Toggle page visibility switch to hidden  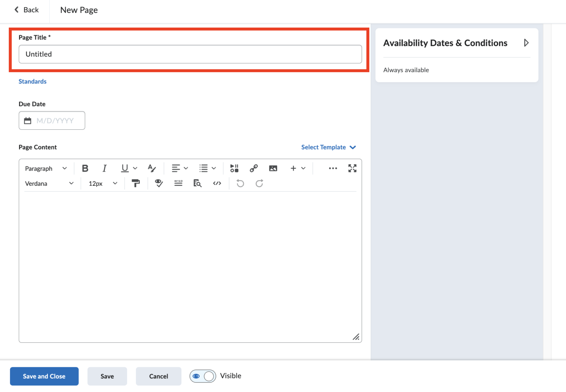203,376
